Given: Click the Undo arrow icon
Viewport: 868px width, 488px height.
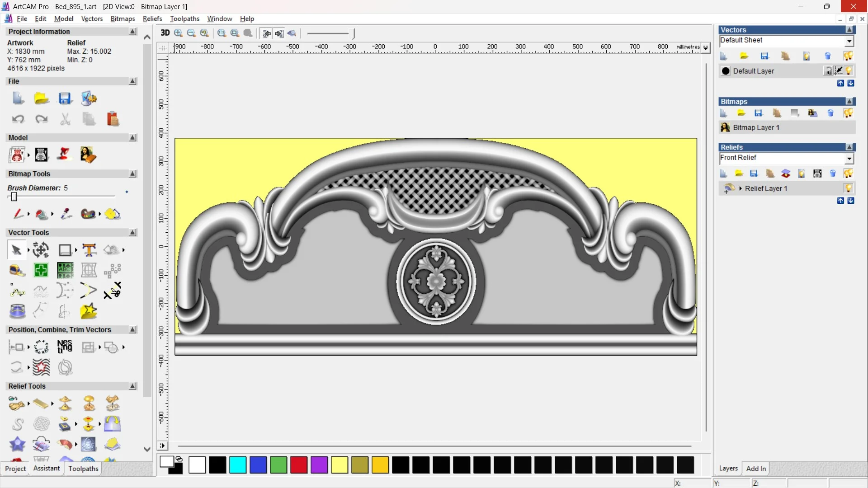Looking at the screenshot, I should tap(18, 119).
